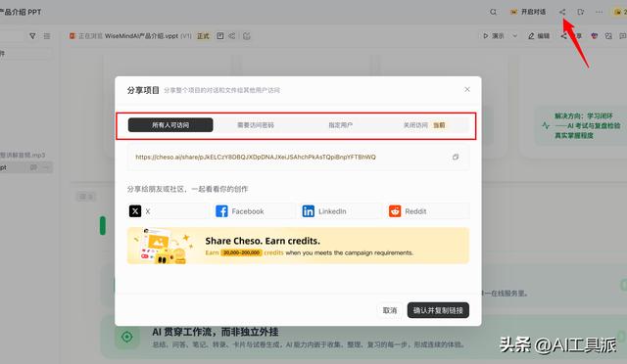Click 确认并复制链接 confirm and copy button
The width and height of the screenshot is (627, 364).
point(438,310)
